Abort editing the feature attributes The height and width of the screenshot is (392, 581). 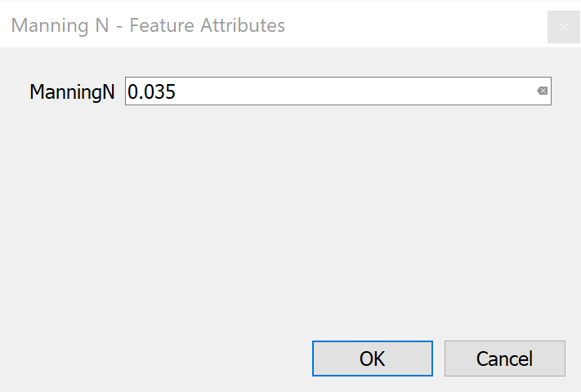(x=504, y=359)
